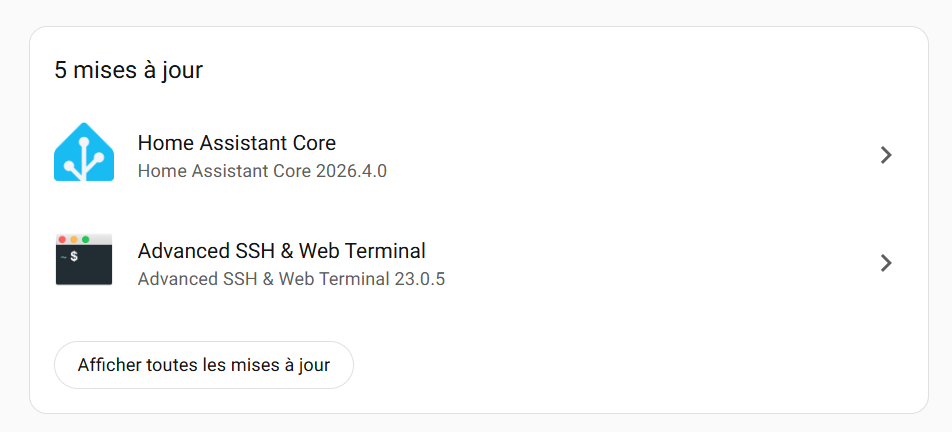
Task: Expand the Advanced SSH & Web Terminal chevron
Action: coord(885,263)
